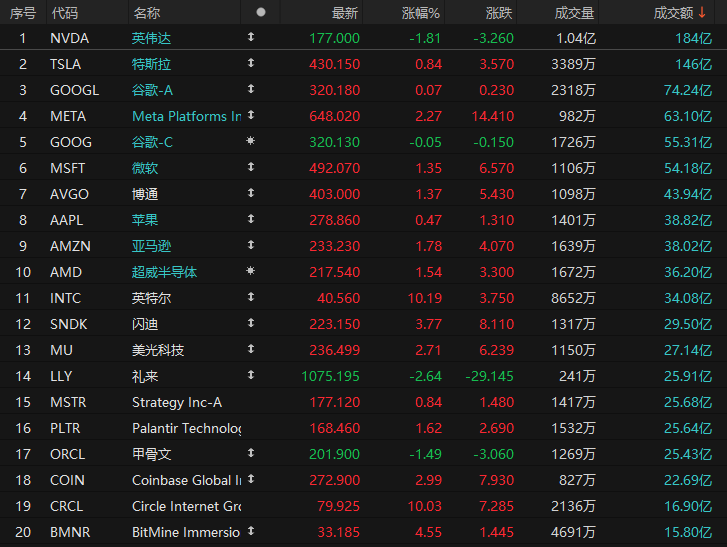Click the star marker icon in AMD row
Image resolution: width=727 pixels, height=547 pixels.
[250, 271]
